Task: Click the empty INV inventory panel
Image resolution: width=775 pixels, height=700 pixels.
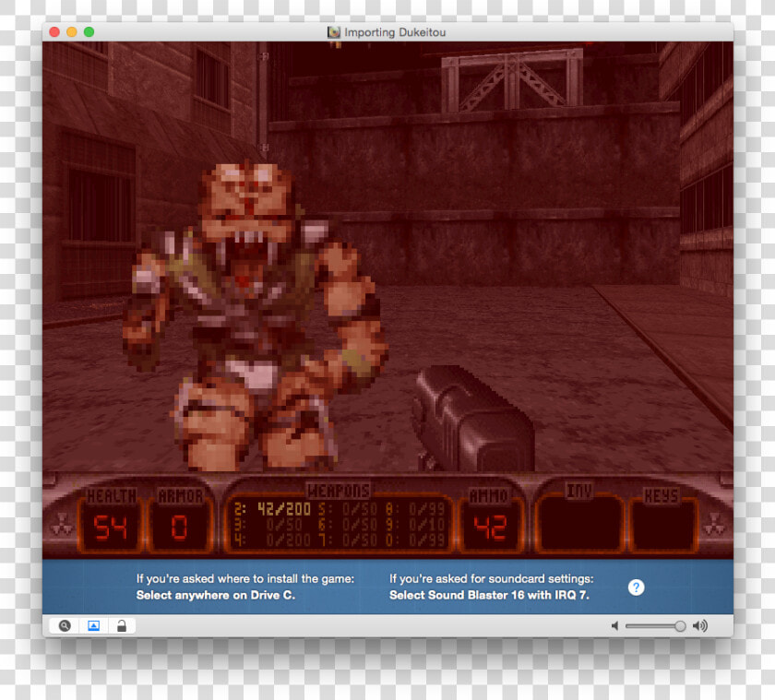Action: tap(579, 521)
